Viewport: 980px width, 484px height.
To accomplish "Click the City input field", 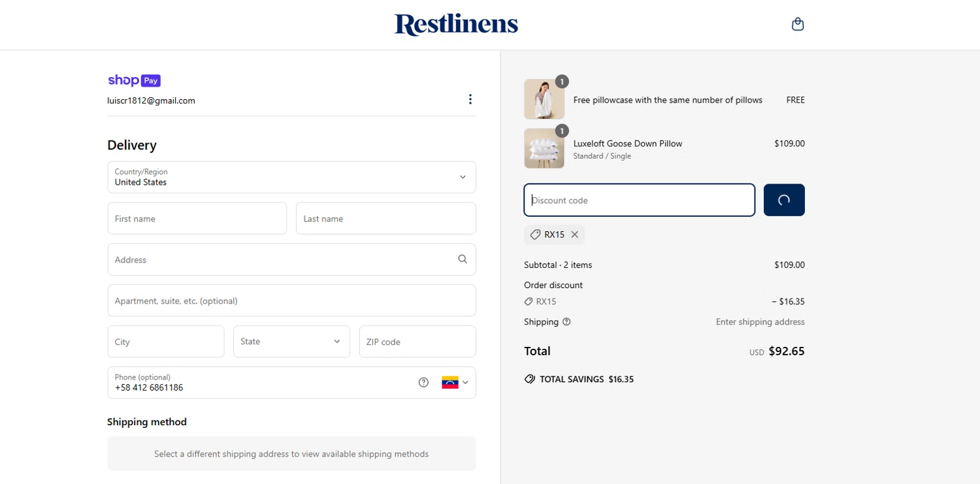I will point(166,342).
